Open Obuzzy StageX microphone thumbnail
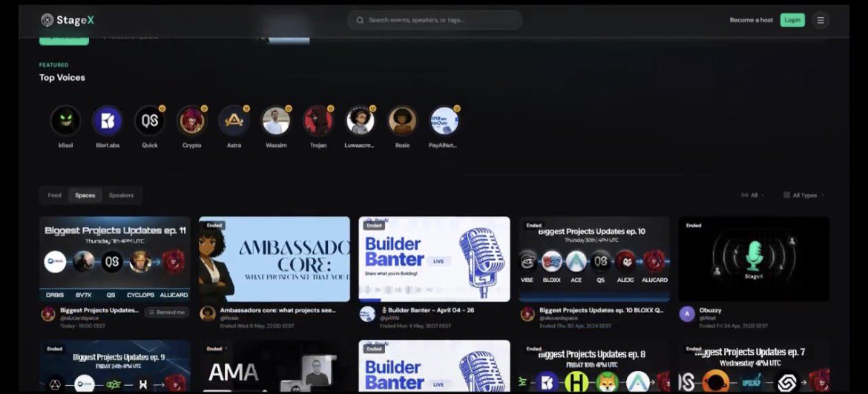This screenshot has height=394, width=868. (x=754, y=259)
